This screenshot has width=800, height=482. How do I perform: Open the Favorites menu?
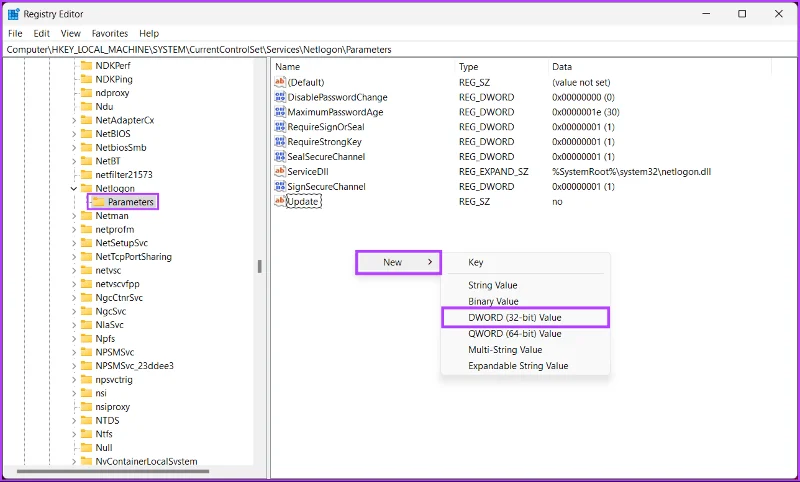(x=110, y=33)
